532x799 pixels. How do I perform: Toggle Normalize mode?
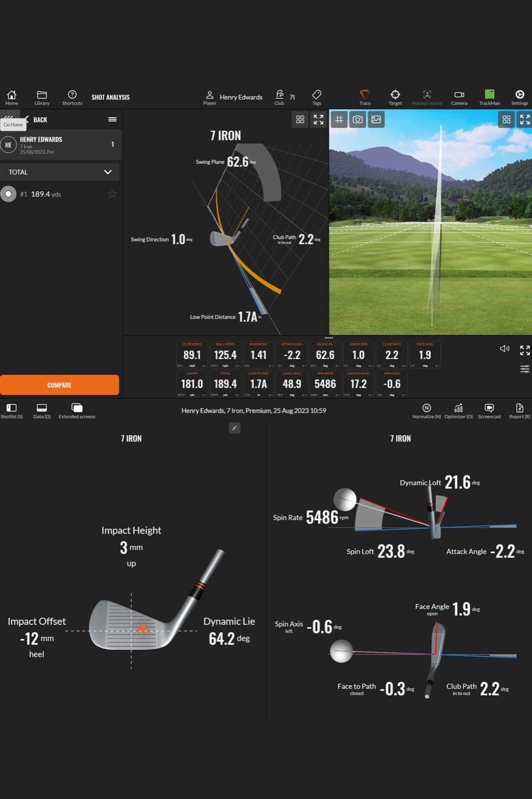coord(427,411)
